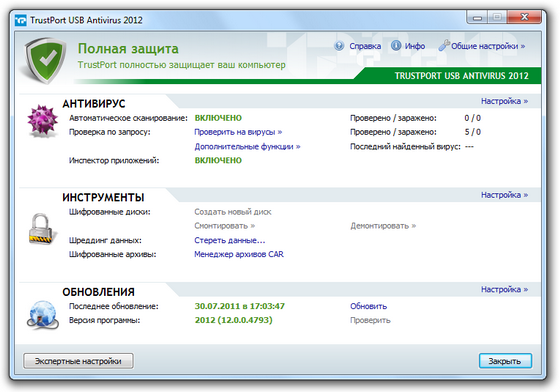Screen dimensions: 560x392
Task: Open Общие настройки link
Action: (488, 46)
